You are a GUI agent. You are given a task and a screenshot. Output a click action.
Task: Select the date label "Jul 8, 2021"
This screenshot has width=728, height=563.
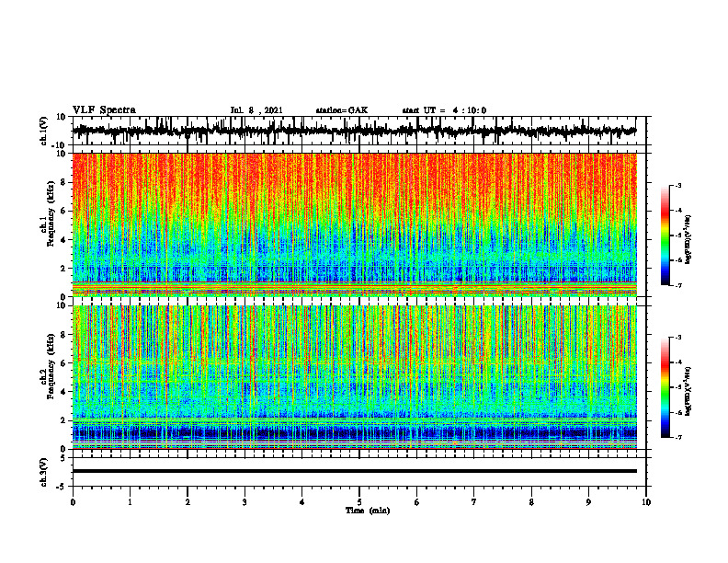(x=256, y=110)
